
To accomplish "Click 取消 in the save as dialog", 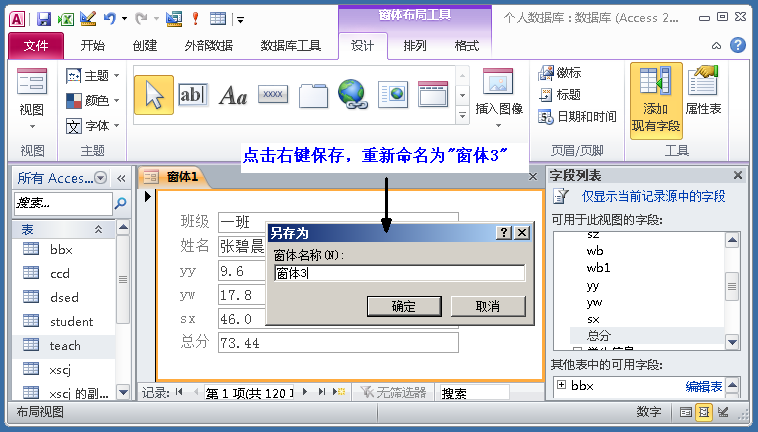I will click(x=488, y=306).
